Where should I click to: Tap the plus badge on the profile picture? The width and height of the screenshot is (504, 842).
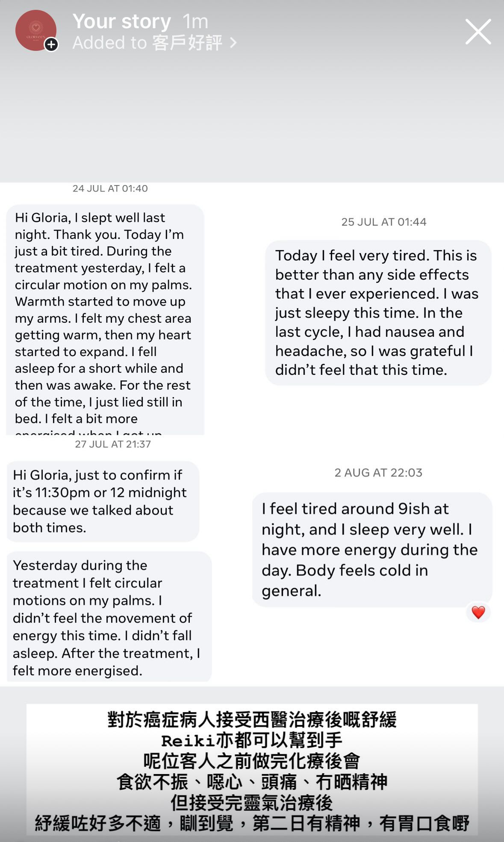(51, 44)
